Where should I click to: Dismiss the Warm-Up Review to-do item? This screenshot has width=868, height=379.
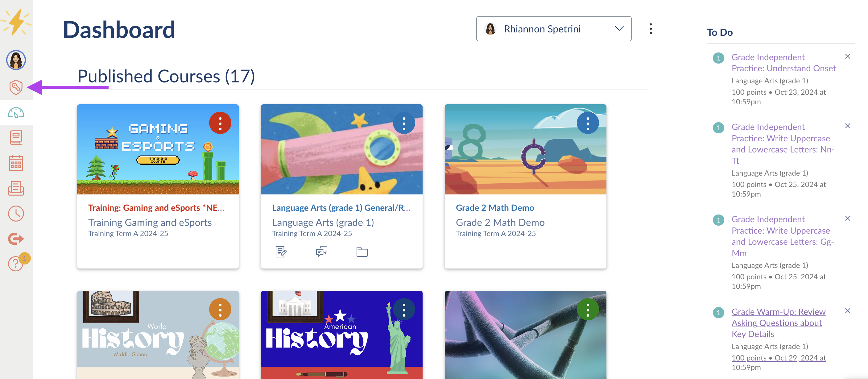pos(847,311)
